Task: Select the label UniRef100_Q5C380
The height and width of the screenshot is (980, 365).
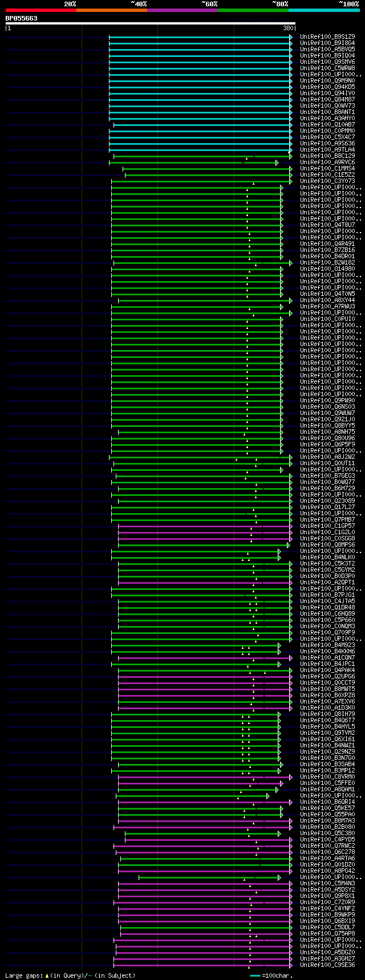Action: point(327,833)
